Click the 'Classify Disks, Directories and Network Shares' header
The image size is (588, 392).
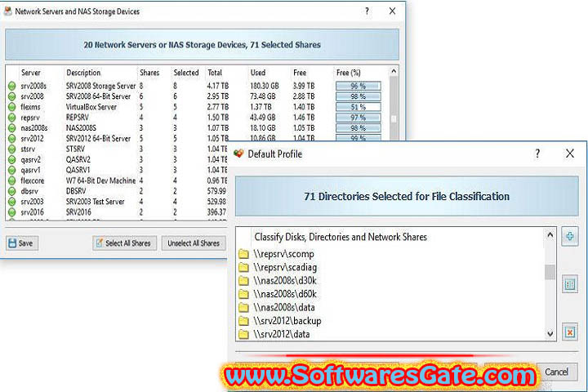[x=341, y=237]
